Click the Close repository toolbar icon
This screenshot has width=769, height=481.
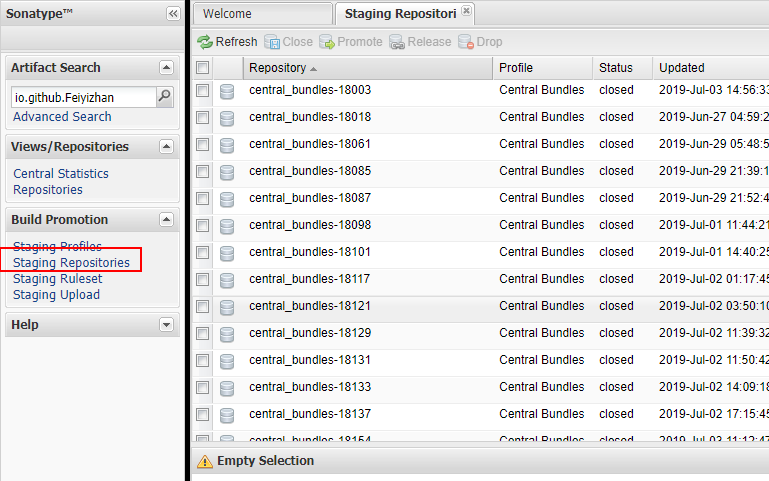pyautogui.click(x=272, y=42)
